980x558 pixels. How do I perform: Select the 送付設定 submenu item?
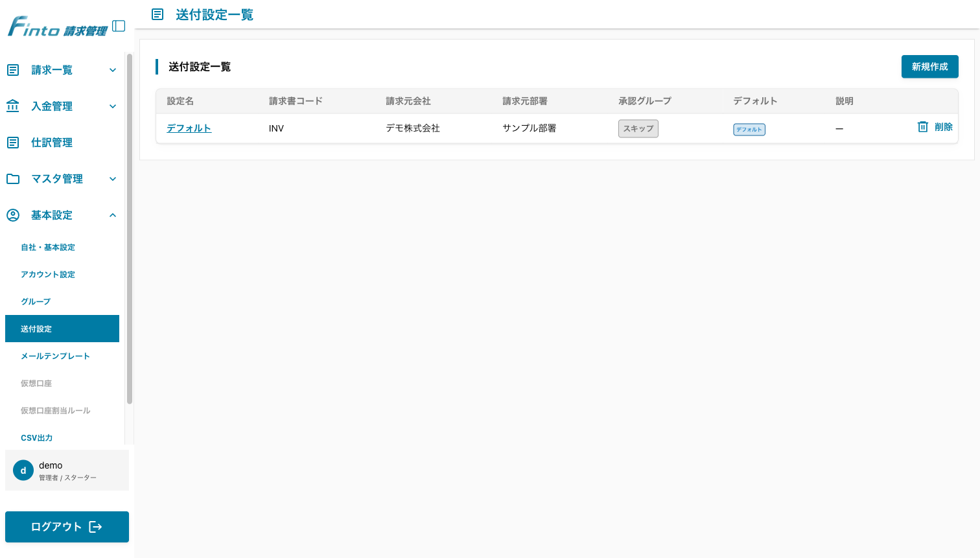coord(62,329)
